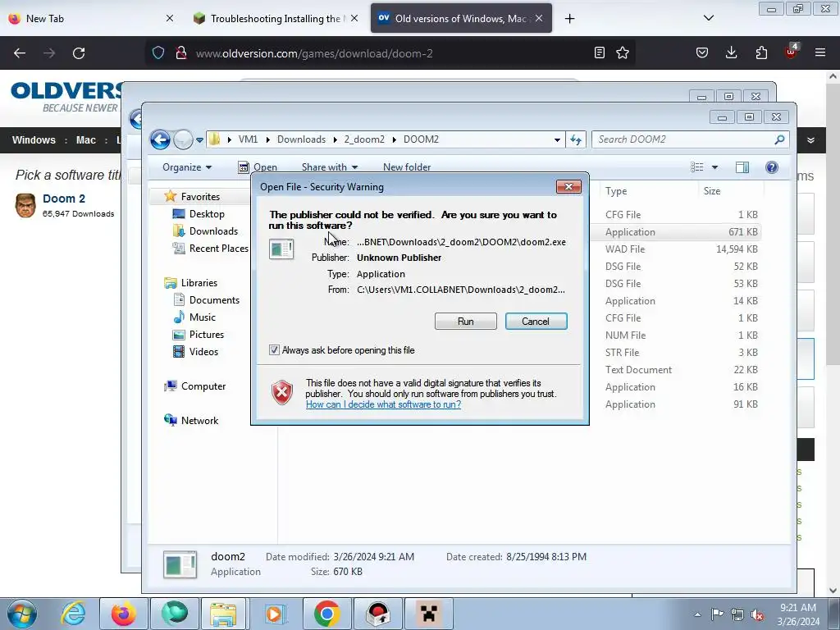The height and width of the screenshot is (630, 840).
Task: List all tabs dropdown arrow
Action: 708,18
